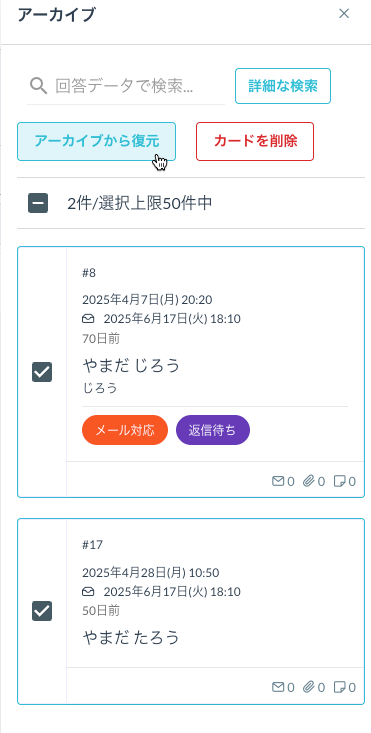Click open-mail icon beside card #8 date
The height and width of the screenshot is (733, 371).
pyautogui.click(x=88, y=319)
